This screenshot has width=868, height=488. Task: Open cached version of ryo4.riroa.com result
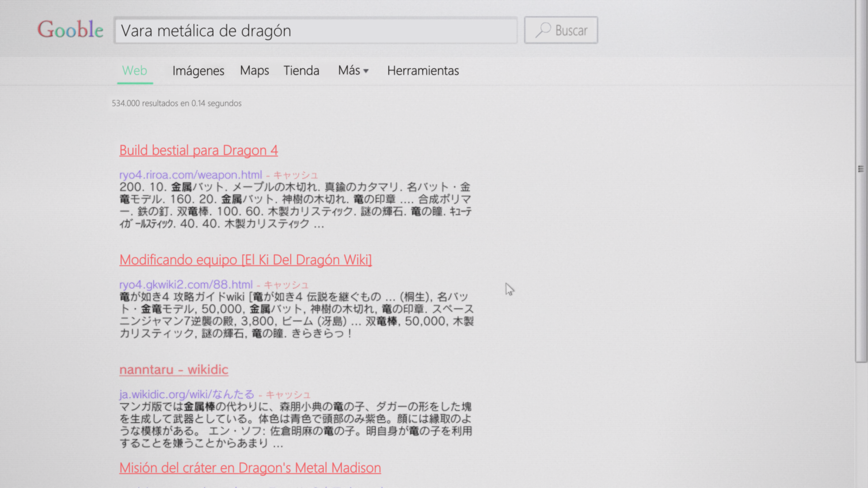tap(295, 175)
